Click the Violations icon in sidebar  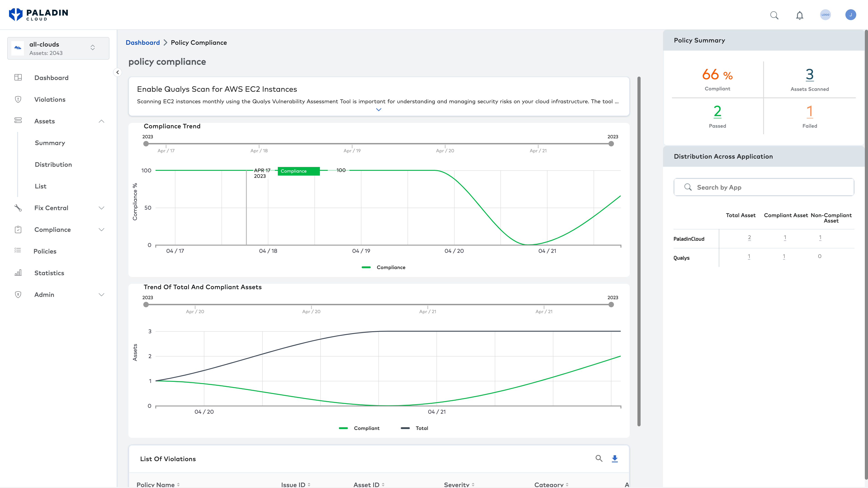point(18,99)
